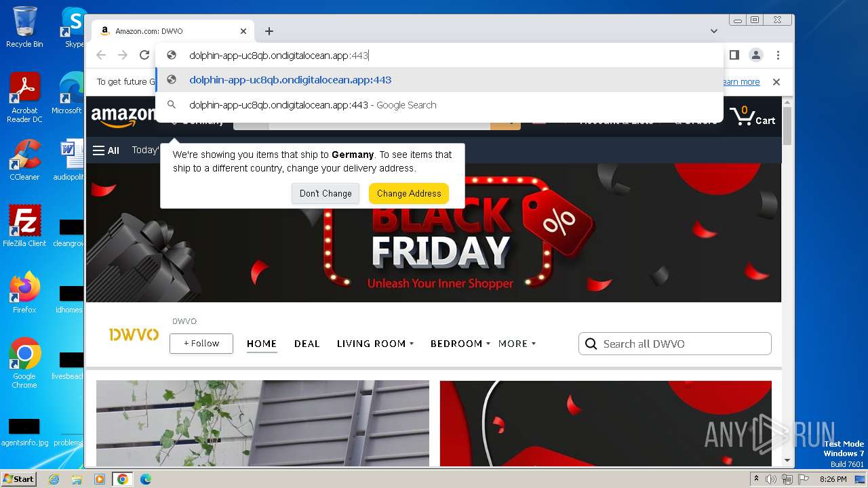Image resolution: width=868 pixels, height=488 pixels.
Task: Open File Explorer from taskbar
Action: tap(77, 479)
